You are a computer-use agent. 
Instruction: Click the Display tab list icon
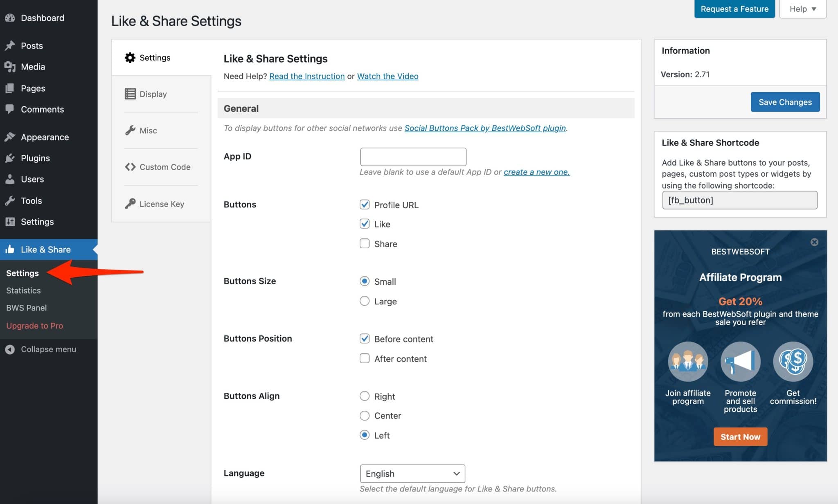pos(130,94)
